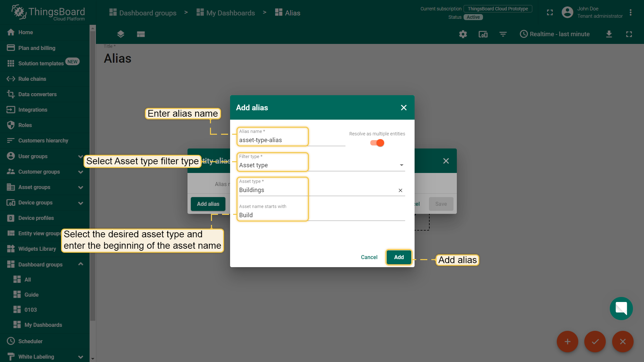Click the dashboard settings gear icon

tap(463, 34)
